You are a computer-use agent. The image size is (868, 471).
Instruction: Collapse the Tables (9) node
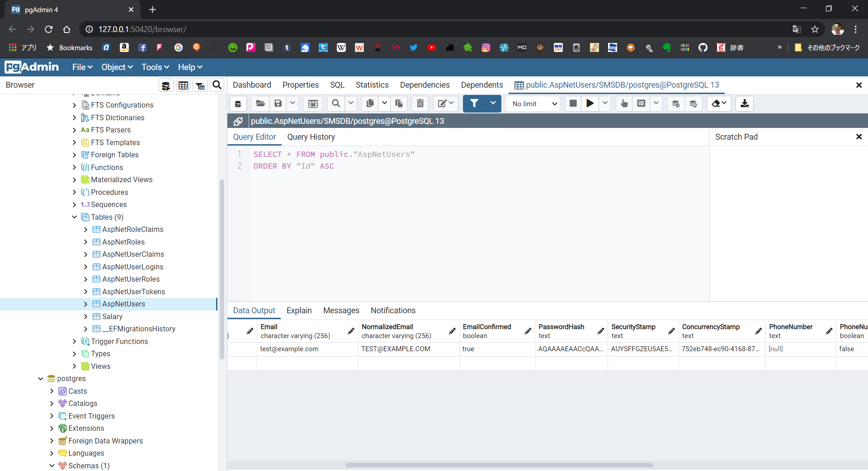click(x=75, y=217)
